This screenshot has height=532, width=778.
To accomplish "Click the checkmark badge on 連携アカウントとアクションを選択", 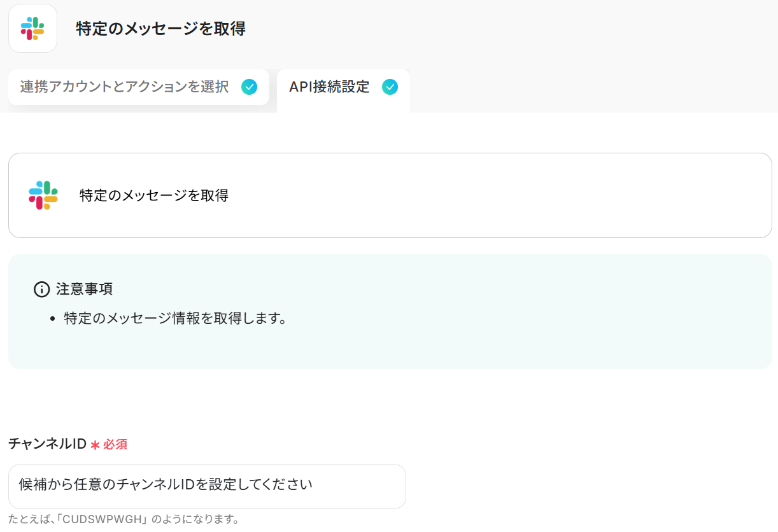I will (250, 87).
